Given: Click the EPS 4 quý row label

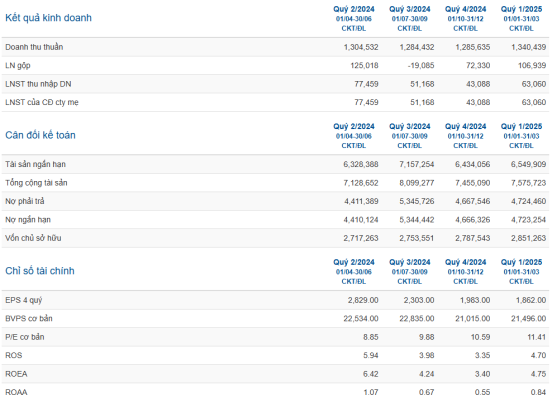Looking at the screenshot, I should [x=24, y=300].
